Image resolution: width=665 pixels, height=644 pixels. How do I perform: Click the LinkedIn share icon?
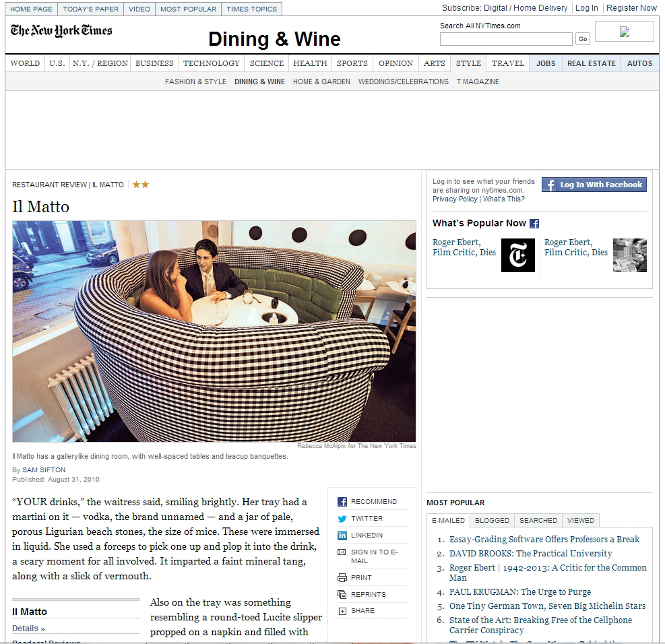pos(342,536)
